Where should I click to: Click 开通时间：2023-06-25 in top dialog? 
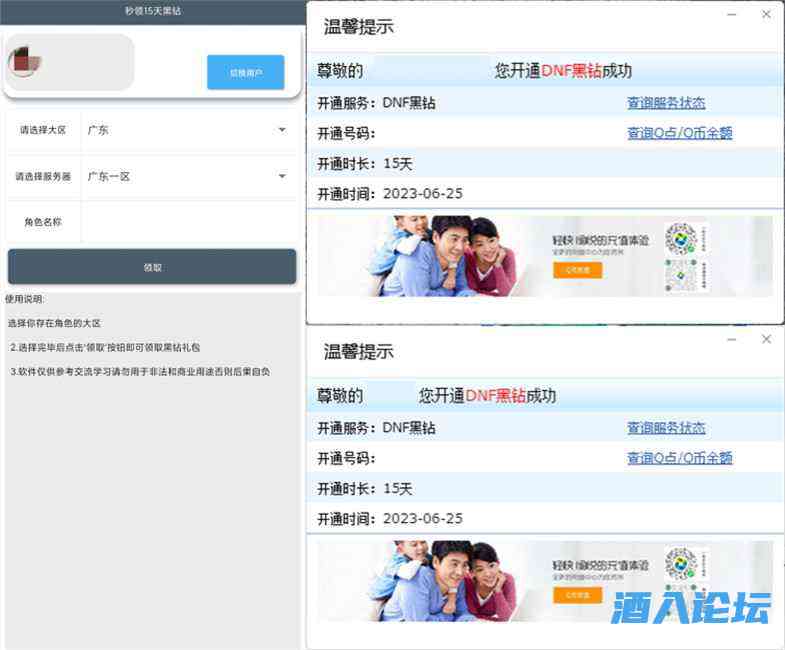click(390, 194)
